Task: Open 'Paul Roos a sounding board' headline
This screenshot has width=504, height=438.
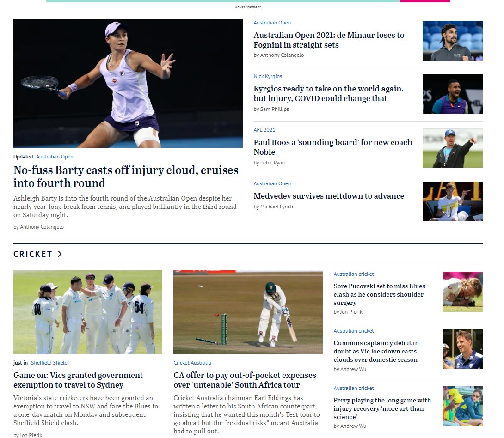Action: [332, 147]
